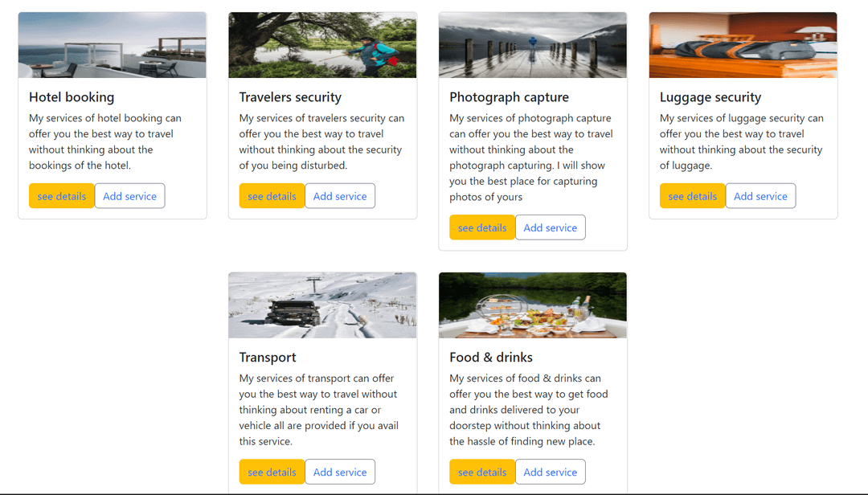This screenshot has width=868, height=495.
Task: Add the Transport service
Action: click(x=340, y=472)
